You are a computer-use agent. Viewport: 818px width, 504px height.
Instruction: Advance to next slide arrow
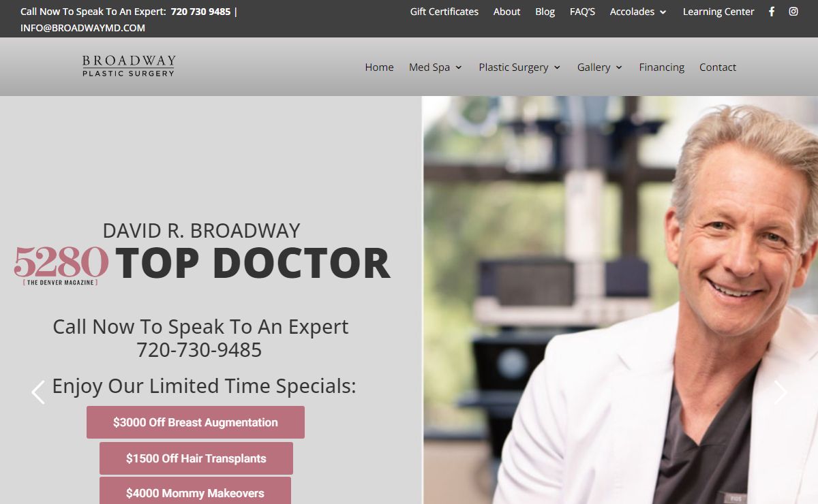coord(781,392)
